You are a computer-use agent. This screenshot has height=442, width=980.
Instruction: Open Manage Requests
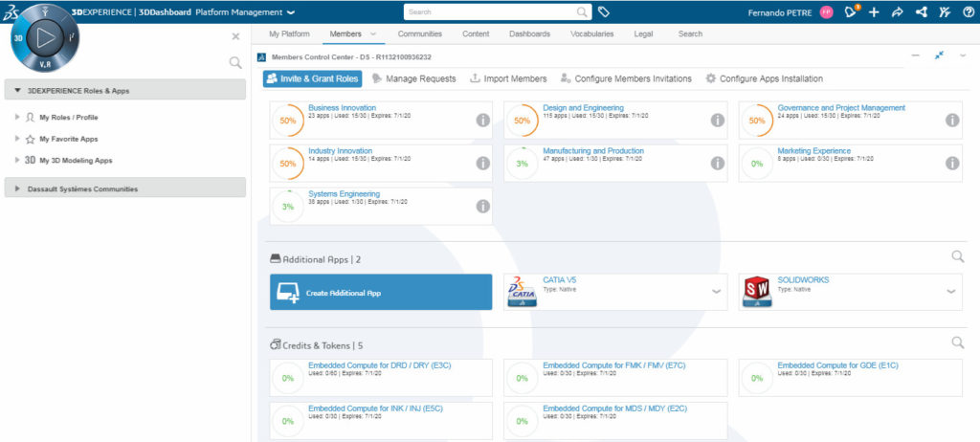click(413, 78)
